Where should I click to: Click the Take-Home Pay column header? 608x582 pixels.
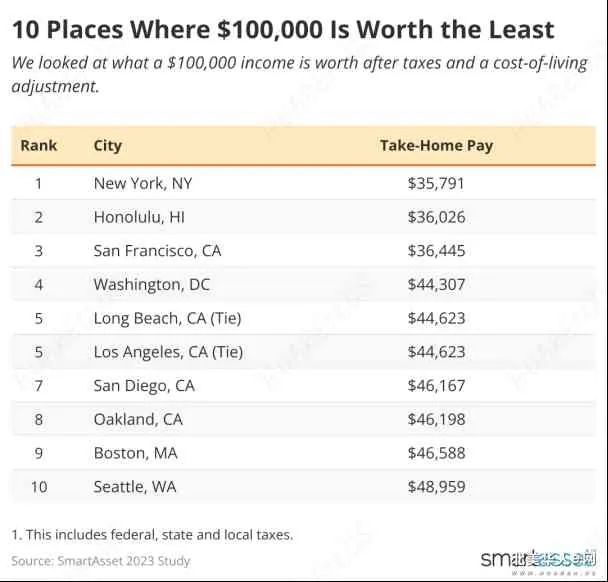436,145
